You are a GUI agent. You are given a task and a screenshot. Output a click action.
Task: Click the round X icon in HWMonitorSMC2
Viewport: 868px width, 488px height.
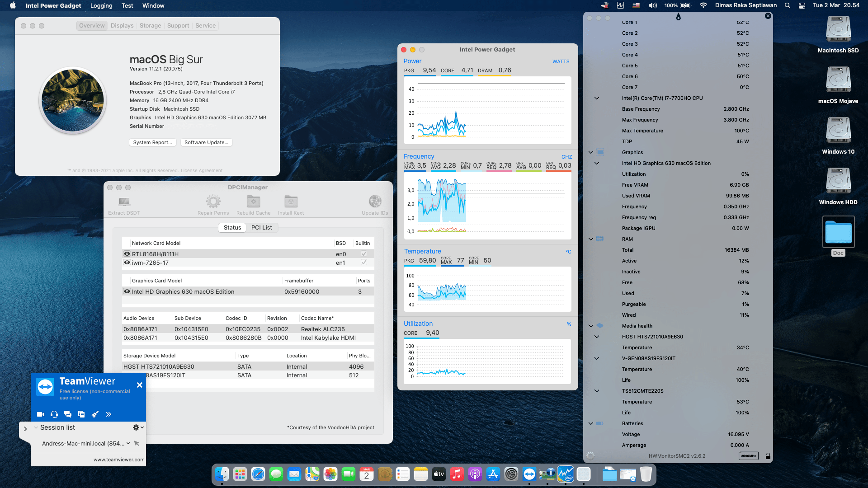[x=768, y=16]
